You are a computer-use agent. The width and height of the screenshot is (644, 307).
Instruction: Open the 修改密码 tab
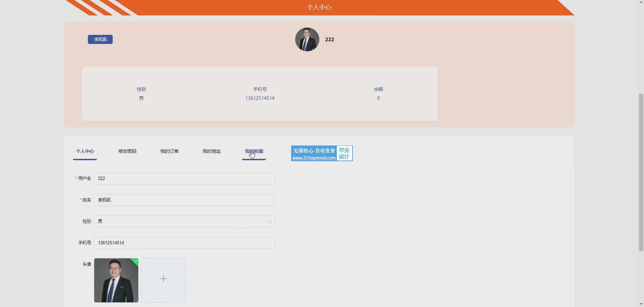point(127,151)
